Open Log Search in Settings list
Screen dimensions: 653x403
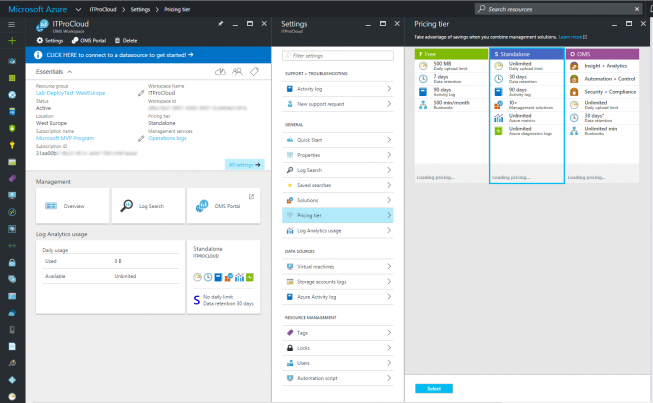tap(338, 170)
